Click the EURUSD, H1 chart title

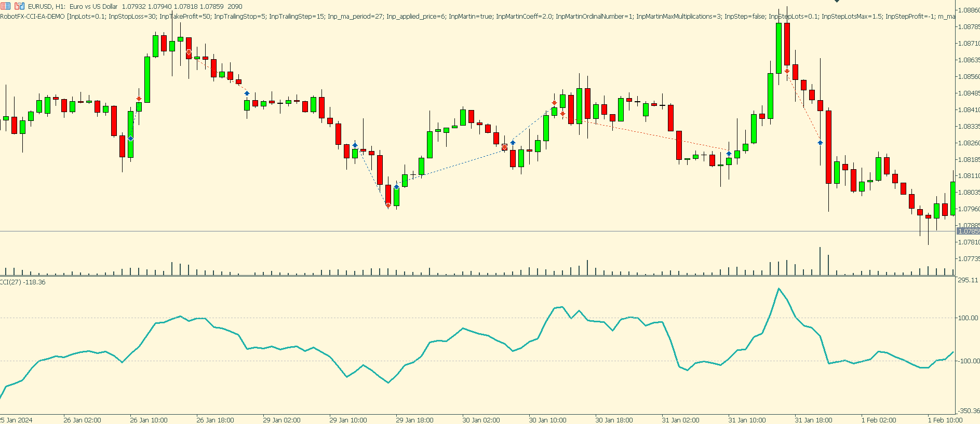[x=47, y=7]
